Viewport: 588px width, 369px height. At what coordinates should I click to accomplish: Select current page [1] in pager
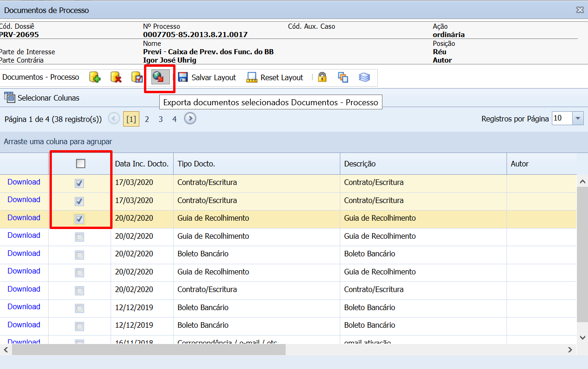(131, 119)
